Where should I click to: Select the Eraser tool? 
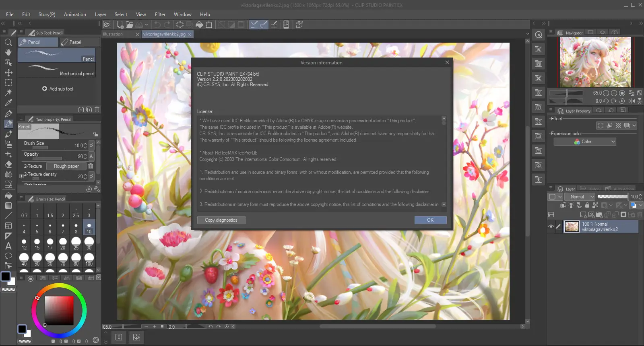(x=8, y=164)
